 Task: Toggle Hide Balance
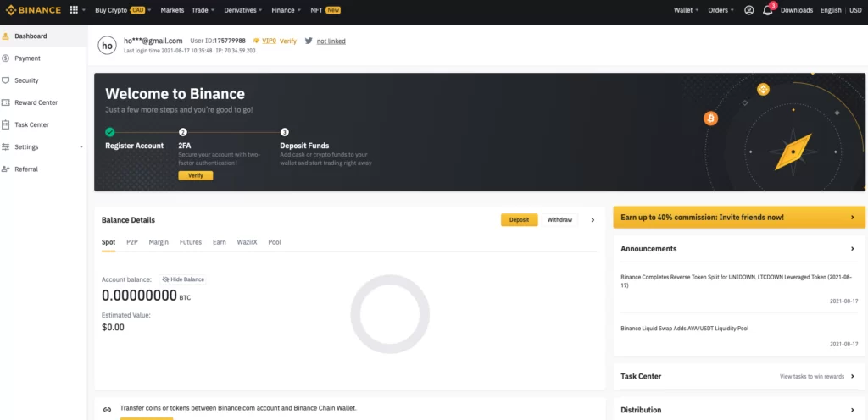[x=183, y=279]
